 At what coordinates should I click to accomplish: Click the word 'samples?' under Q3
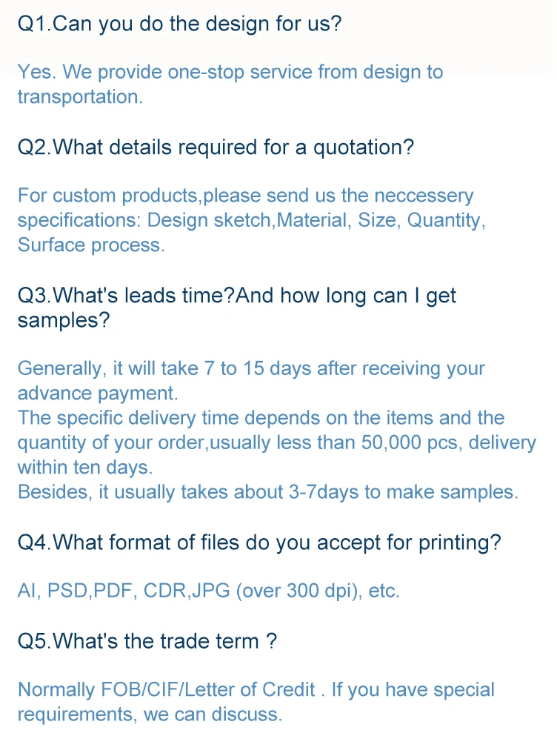tap(64, 320)
